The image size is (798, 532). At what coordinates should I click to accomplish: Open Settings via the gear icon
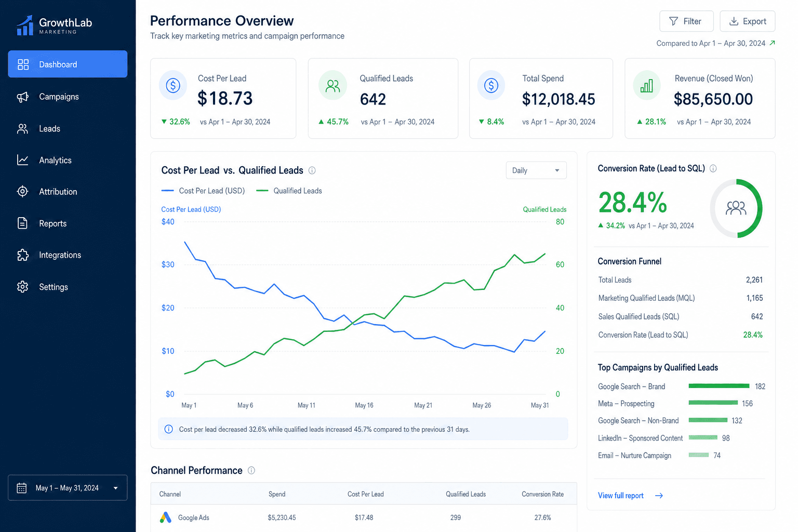(x=22, y=287)
